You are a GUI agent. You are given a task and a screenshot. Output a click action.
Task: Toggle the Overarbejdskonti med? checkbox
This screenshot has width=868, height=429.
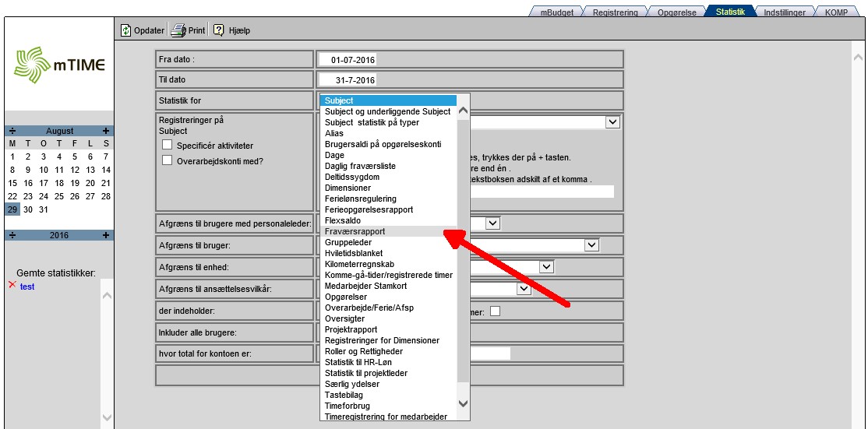167,161
